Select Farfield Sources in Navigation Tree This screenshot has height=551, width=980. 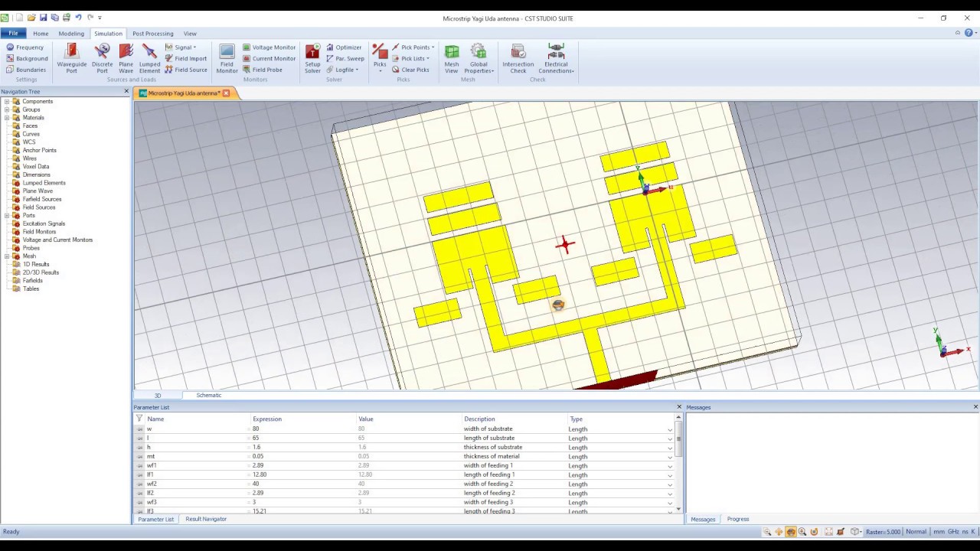click(41, 199)
